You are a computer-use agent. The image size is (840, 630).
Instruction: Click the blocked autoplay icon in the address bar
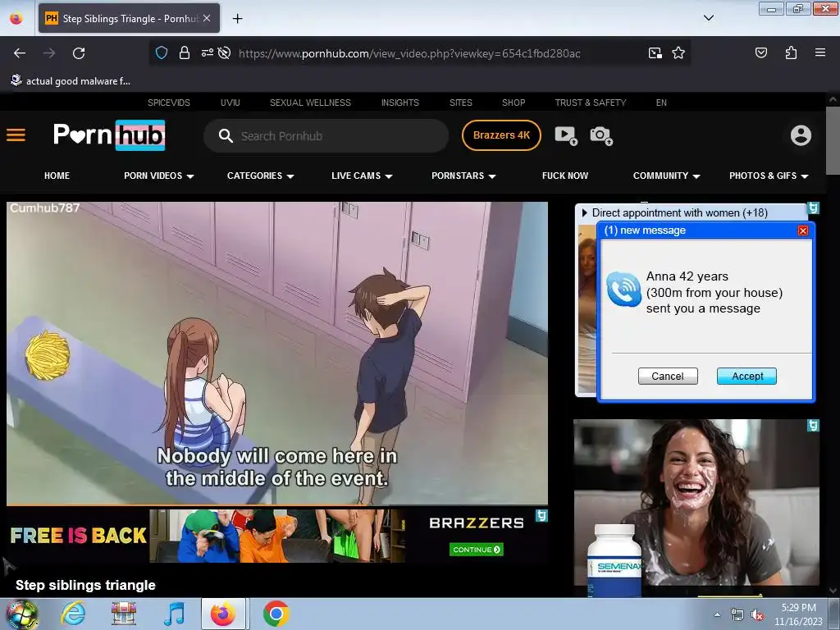(225, 53)
